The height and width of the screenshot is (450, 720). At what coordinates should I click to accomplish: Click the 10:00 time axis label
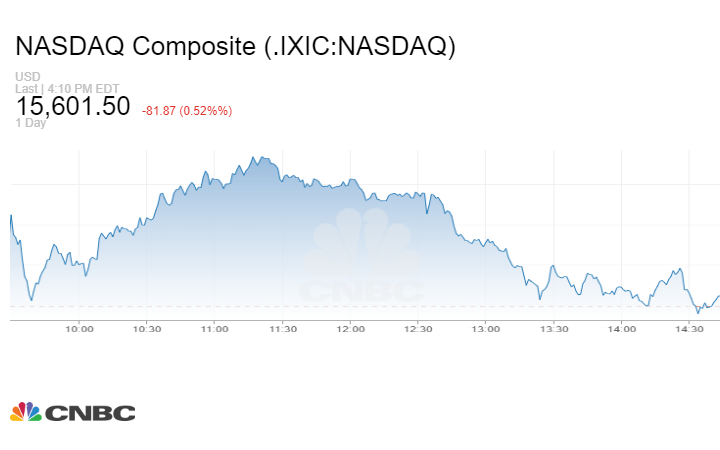pyautogui.click(x=79, y=328)
